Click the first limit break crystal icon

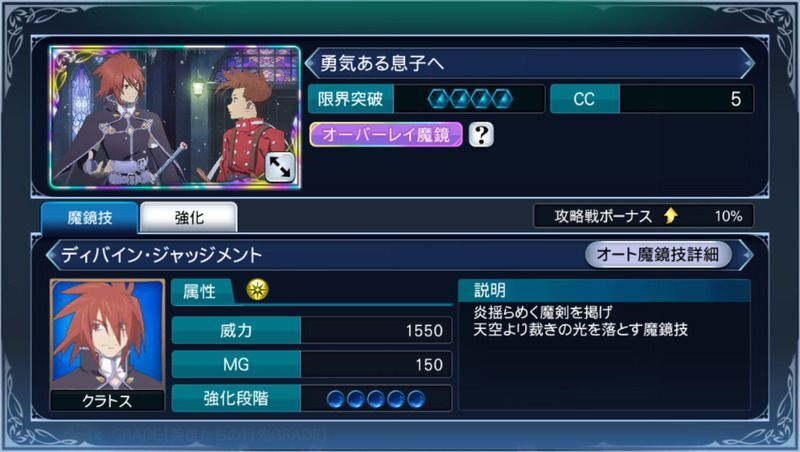coord(438,99)
